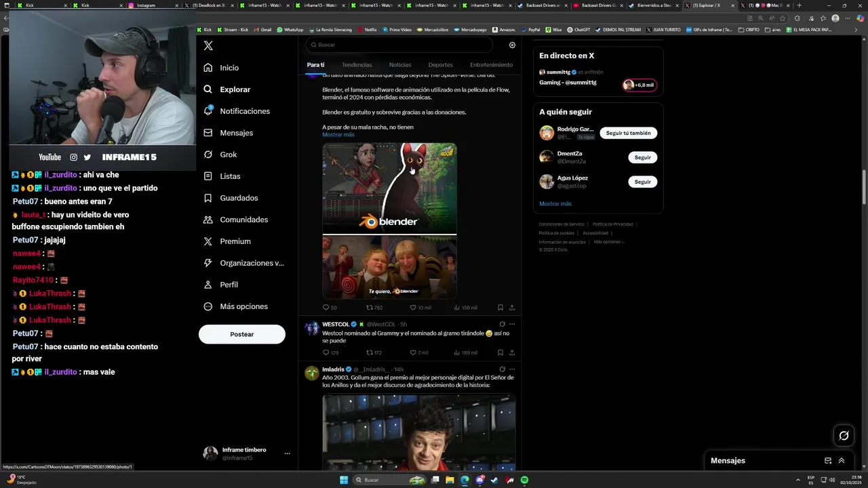The height and width of the screenshot is (488, 868).
Task: Switch to the Para ti tab
Action: (315, 65)
